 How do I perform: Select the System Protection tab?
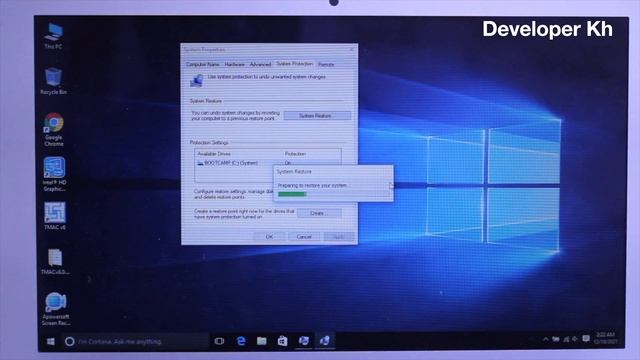294,64
